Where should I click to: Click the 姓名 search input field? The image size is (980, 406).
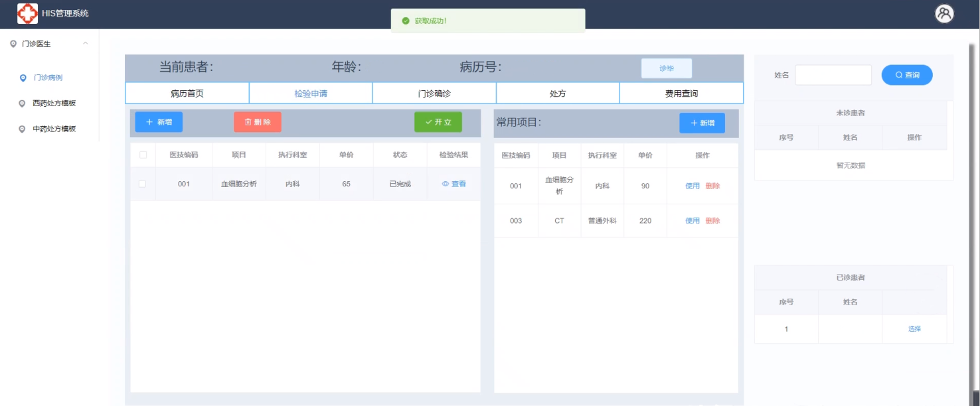click(833, 75)
